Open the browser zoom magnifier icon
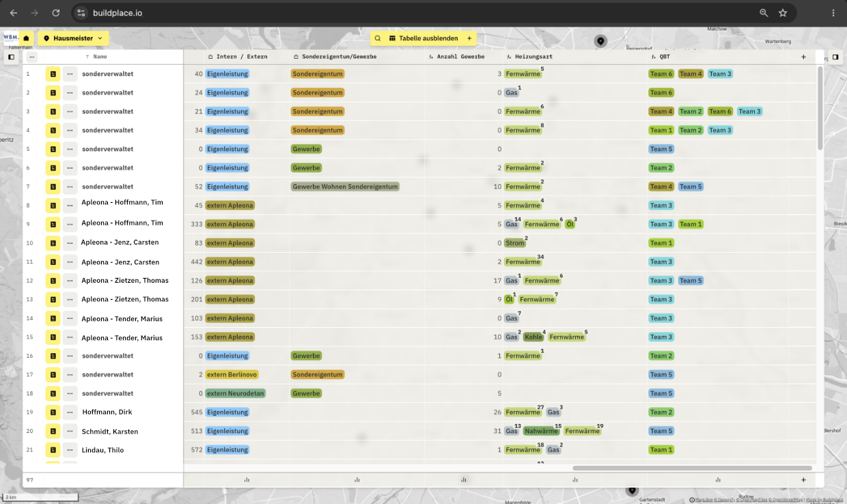The image size is (847, 504). pos(764,13)
